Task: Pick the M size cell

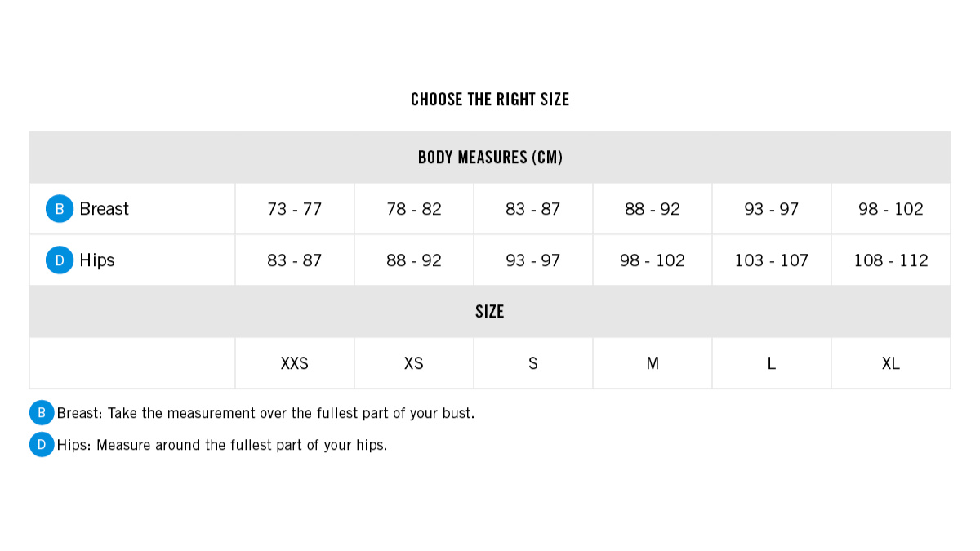Action: click(x=653, y=363)
